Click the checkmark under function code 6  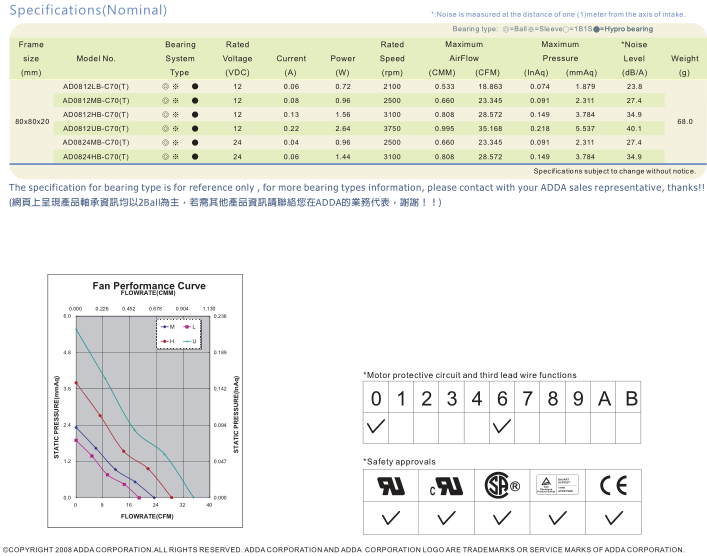[502, 426]
